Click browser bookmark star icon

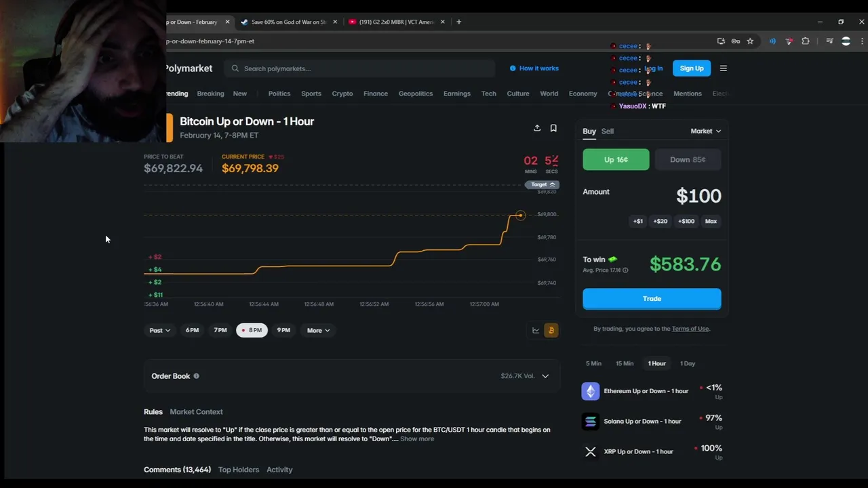click(x=750, y=41)
